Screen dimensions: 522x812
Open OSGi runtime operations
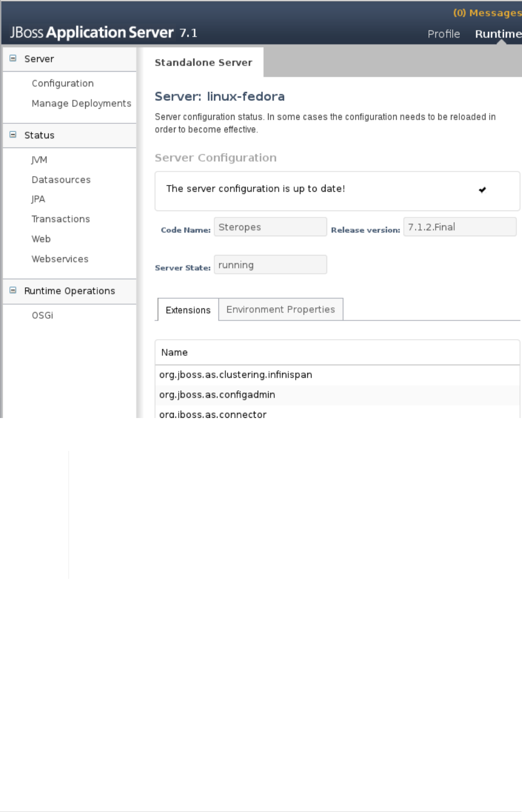(42, 315)
